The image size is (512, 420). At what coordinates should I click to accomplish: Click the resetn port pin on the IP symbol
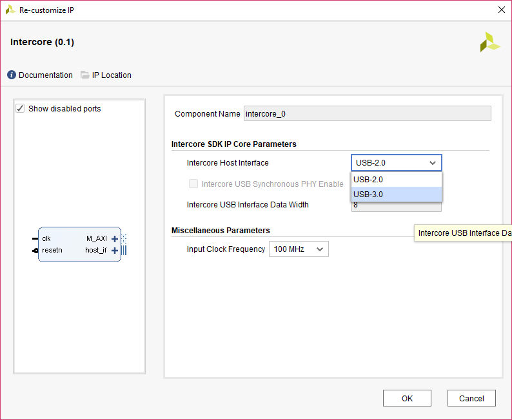pos(35,250)
